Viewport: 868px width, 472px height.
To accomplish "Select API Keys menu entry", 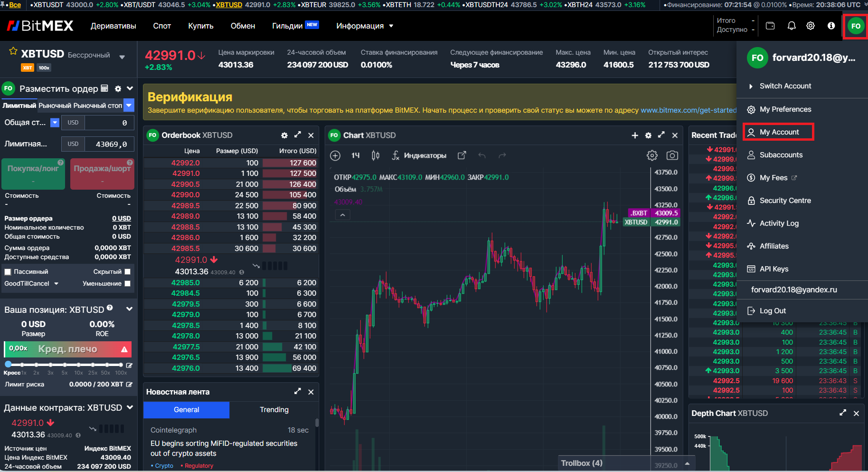I will [768, 269].
